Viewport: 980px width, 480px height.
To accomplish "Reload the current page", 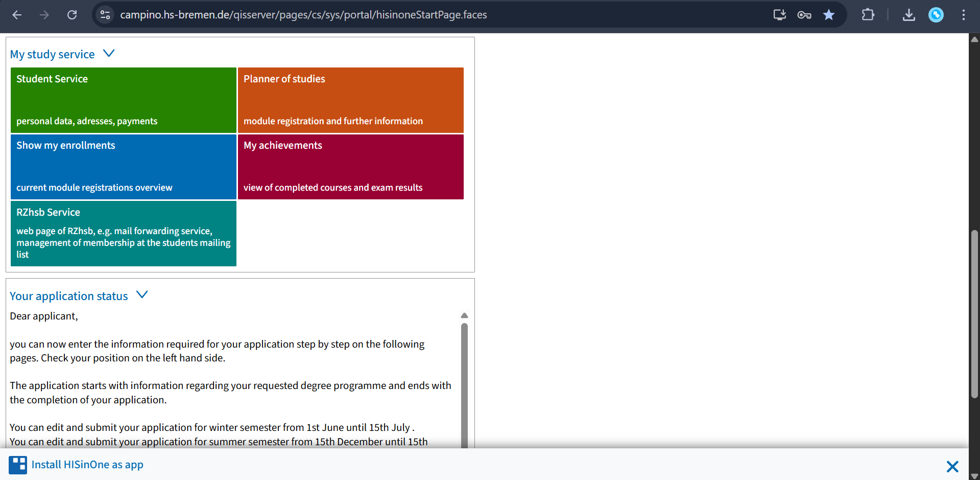I will (x=72, y=15).
